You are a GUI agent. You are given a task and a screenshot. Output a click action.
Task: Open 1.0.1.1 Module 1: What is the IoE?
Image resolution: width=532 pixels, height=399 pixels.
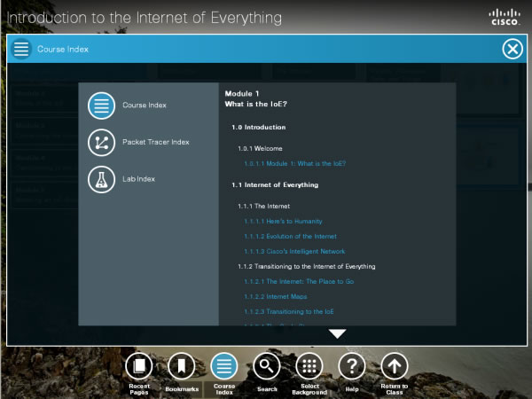[294, 164]
